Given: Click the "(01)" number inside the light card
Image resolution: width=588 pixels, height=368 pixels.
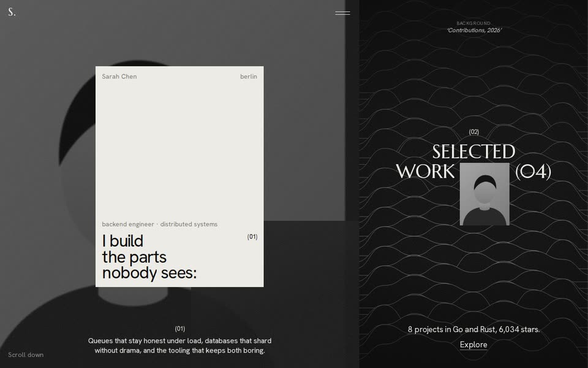Looking at the screenshot, I should pyautogui.click(x=252, y=237).
